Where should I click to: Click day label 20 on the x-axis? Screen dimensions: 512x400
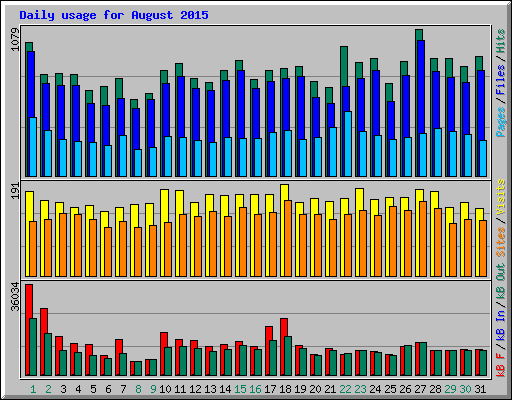click(315, 389)
